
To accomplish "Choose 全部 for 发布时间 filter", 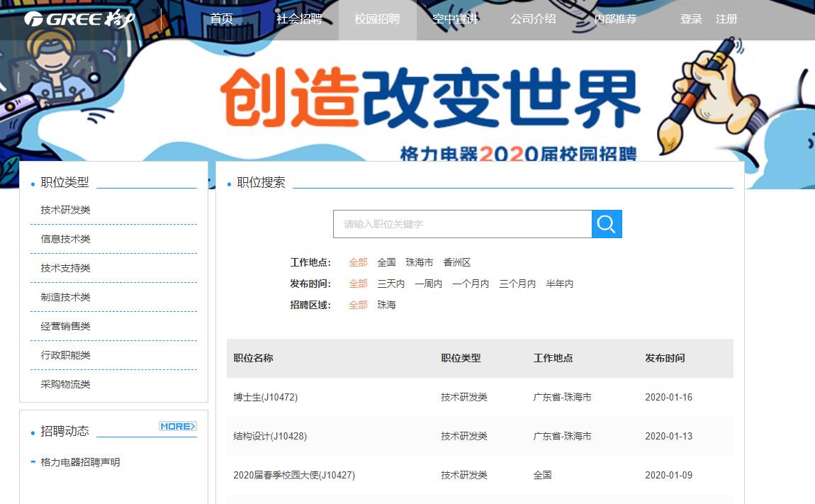I will pyautogui.click(x=358, y=284).
